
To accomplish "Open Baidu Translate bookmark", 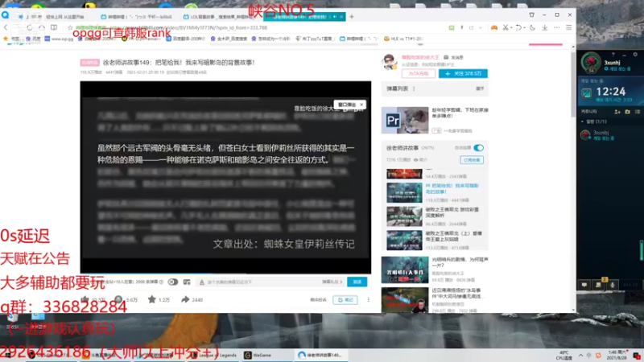I will pyautogui.click(x=186, y=39).
